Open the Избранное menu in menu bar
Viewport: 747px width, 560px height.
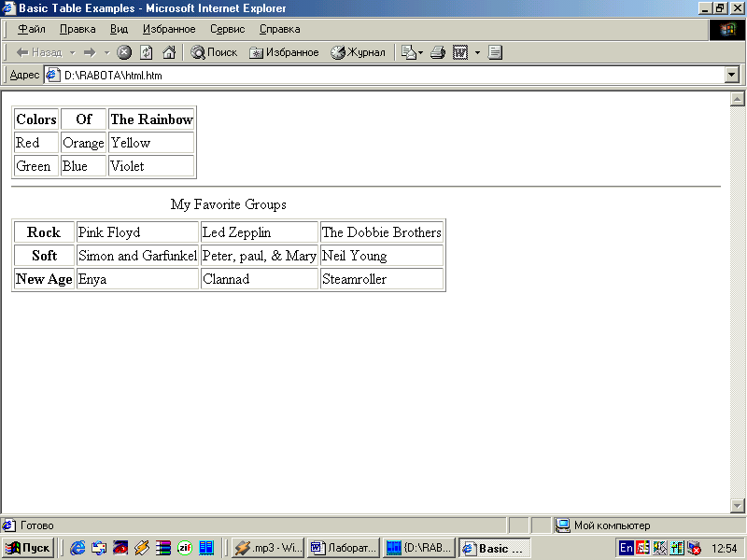[x=169, y=29]
